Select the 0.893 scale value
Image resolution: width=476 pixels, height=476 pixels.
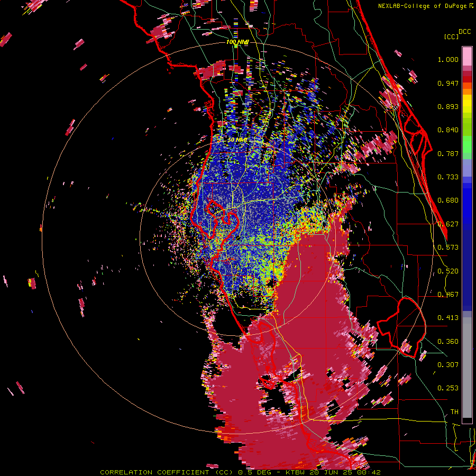pyautogui.click(x=448, y=106)
